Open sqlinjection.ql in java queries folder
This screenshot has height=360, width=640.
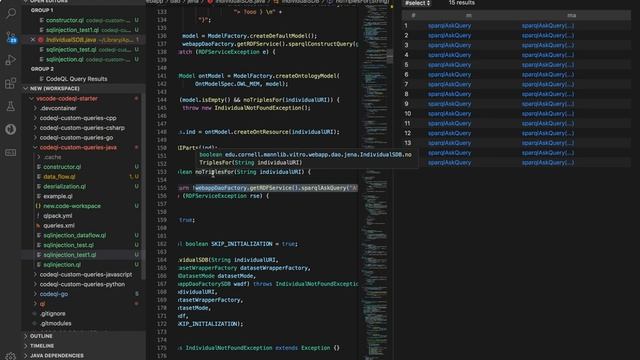(62, 265)
